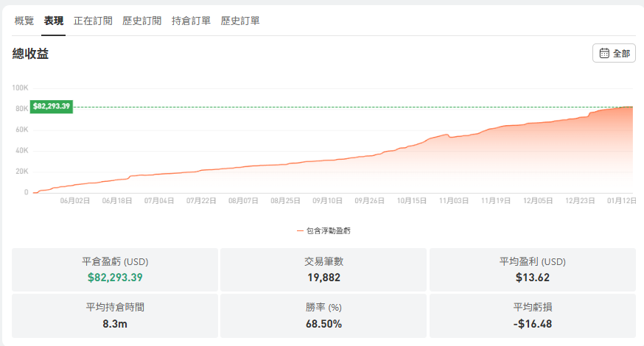Open the 歷史訂閱 tab
Viewport: 644px width, 346px height.
pyautogui.click(x=141, y=21)
